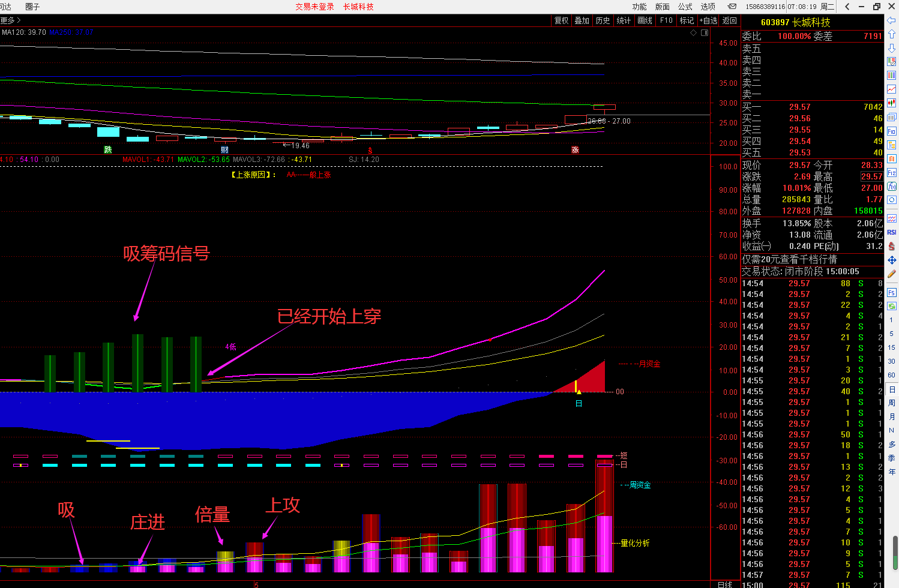Click 日线 label at chart bottom

pyautogui.click(x=725, y=584)
